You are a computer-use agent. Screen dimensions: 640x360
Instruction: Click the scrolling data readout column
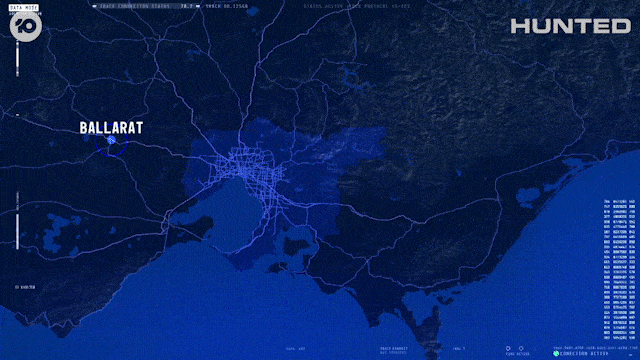point(620,270)
